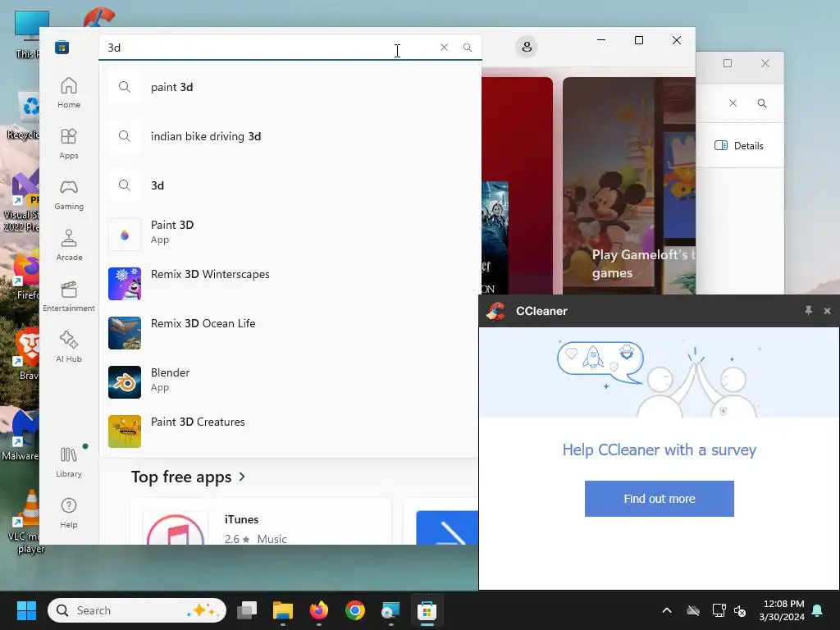Viewport: 840px width, 630px height.
Task: Click the network status tray icon
Action: 719,610
